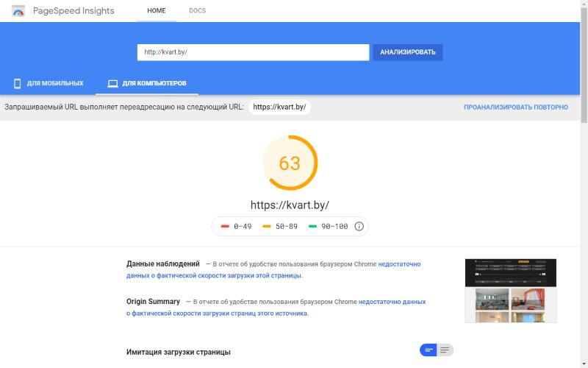Switch to the collapsed audit view toggle
Image resolution: width=588 pixels, height=368 pixels.
429,350
